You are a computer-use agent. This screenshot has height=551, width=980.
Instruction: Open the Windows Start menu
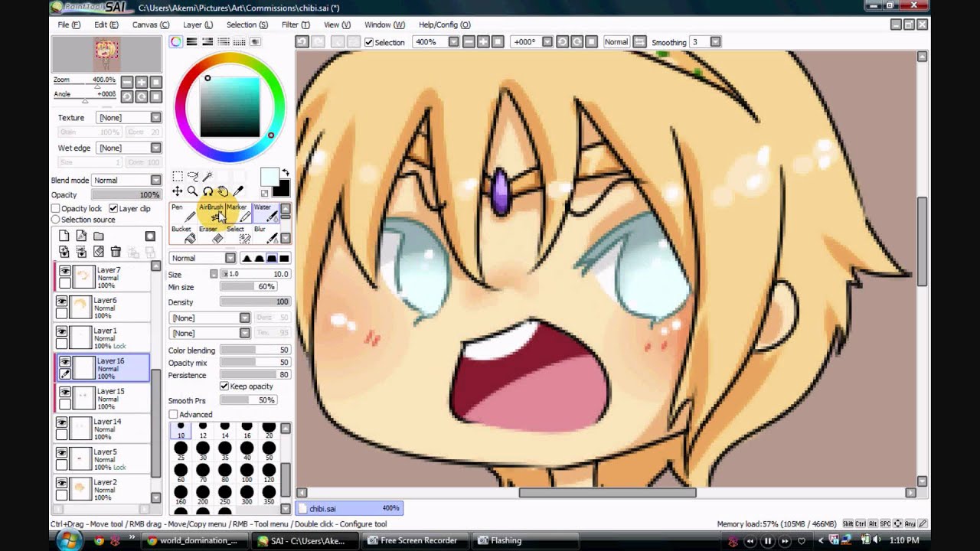point(67,540)
